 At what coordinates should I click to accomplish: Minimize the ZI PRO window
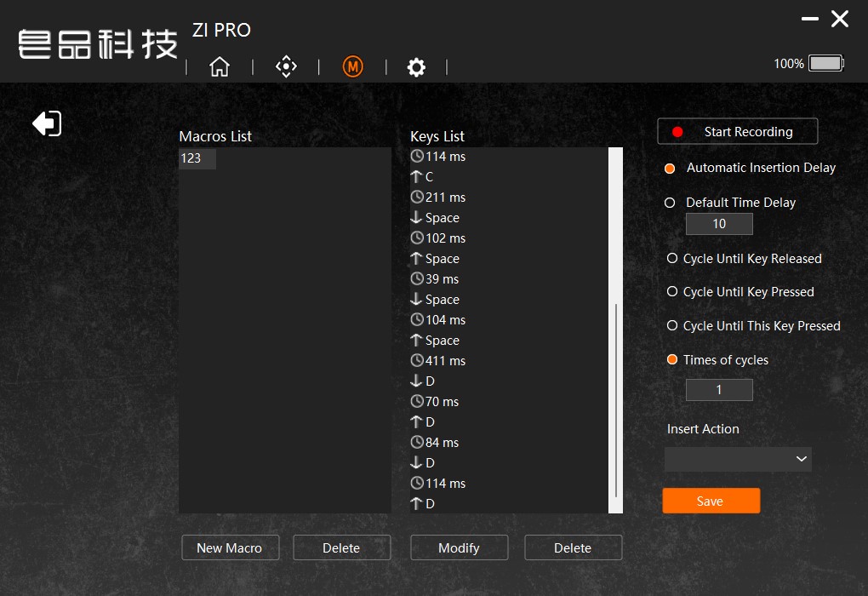[x=810, y=19]
